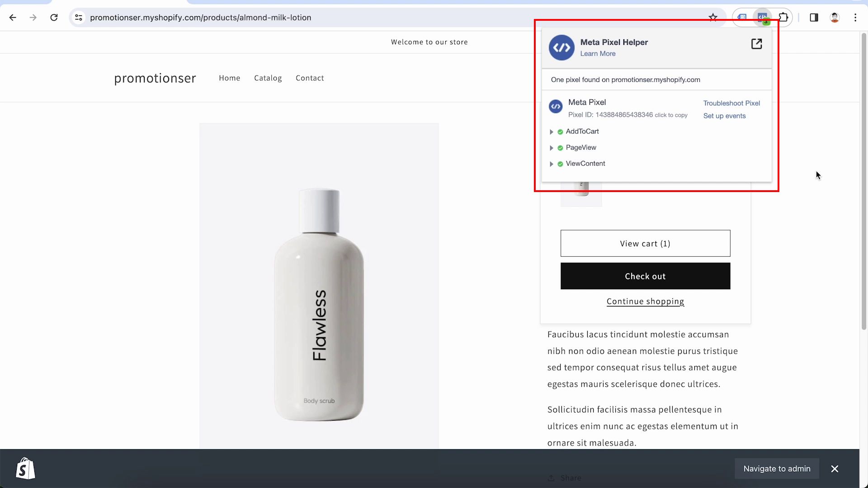Copy the Pixel ID 143884865438346

pyautogui.click(x=627, y=115)
